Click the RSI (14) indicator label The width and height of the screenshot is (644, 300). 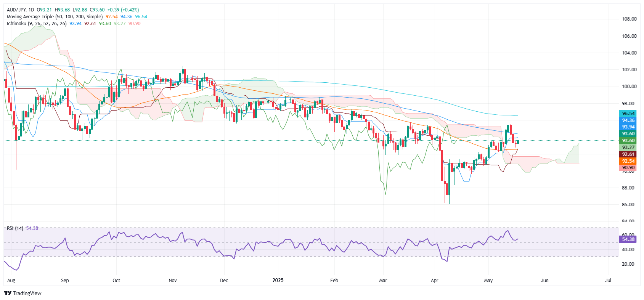point(15,228)
